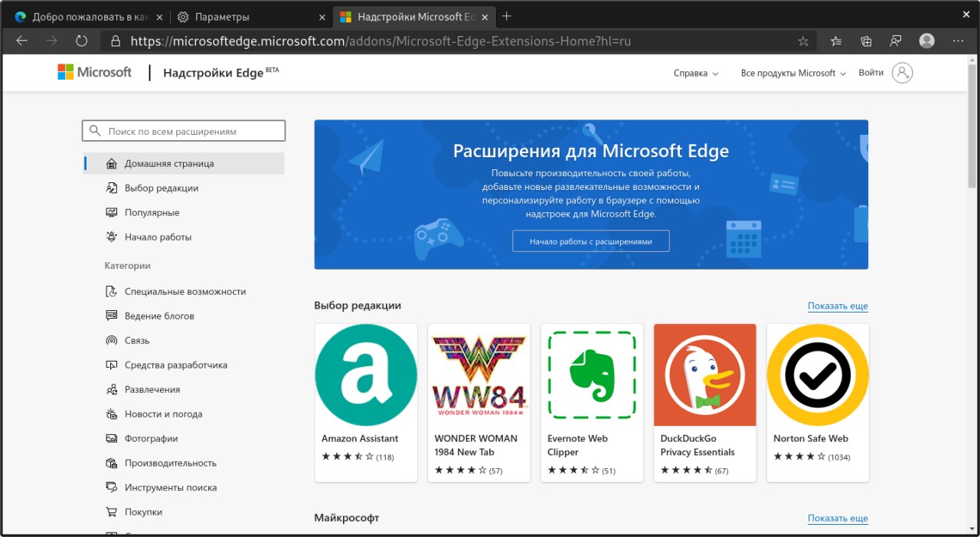Reload the page with the refresh icon

point(81,41)
